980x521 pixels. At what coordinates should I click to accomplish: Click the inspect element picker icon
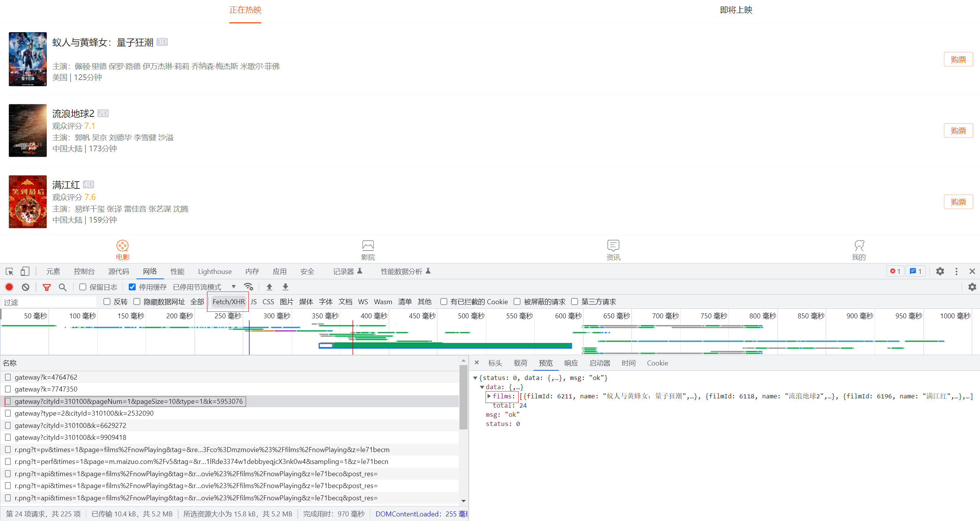tap(10, 272)
